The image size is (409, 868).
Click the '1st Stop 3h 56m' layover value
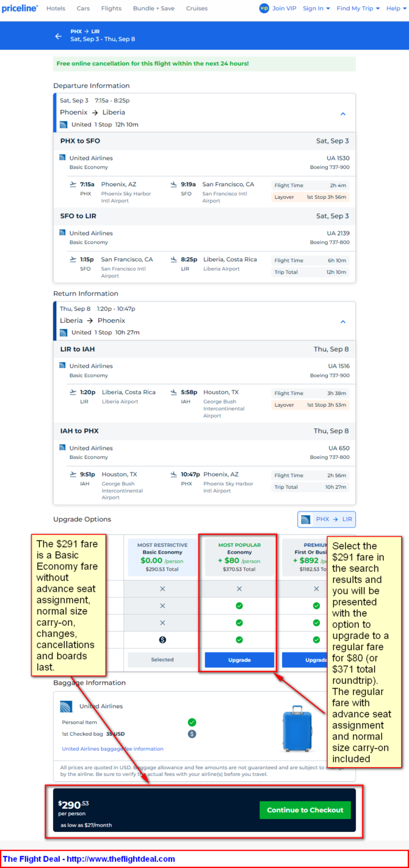click(326, 197)
